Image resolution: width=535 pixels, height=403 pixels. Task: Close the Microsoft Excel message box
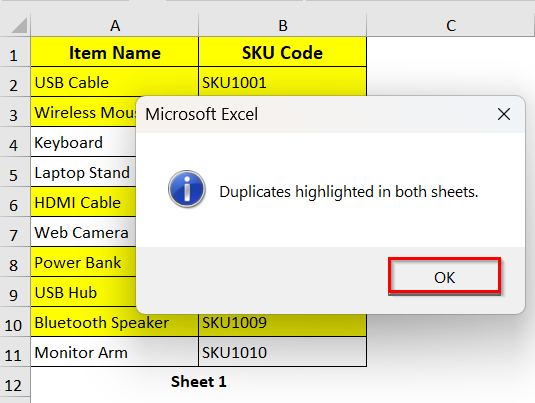pos(504,114)
